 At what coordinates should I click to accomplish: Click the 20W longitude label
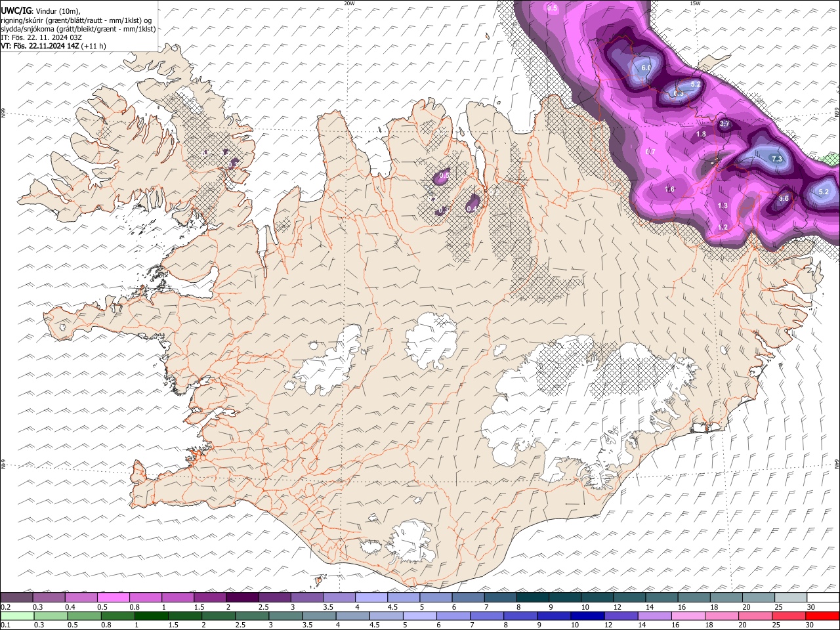pos(349,3)
